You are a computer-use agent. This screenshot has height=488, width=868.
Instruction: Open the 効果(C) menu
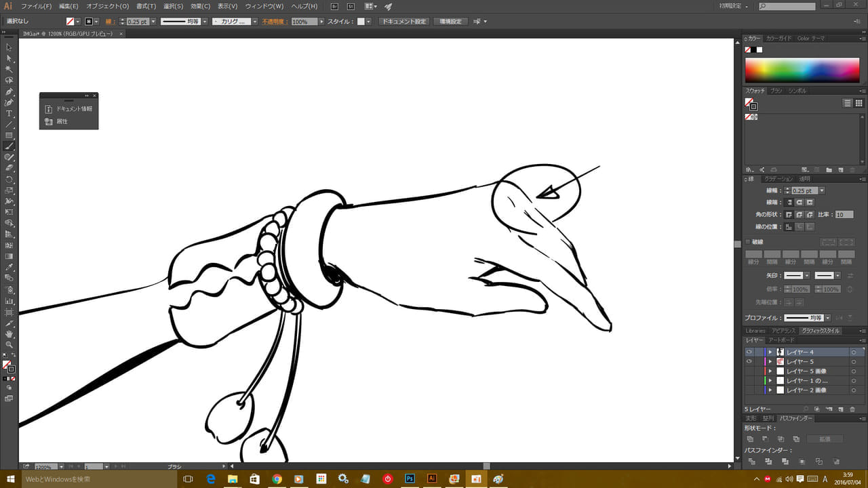coord(200,6)
